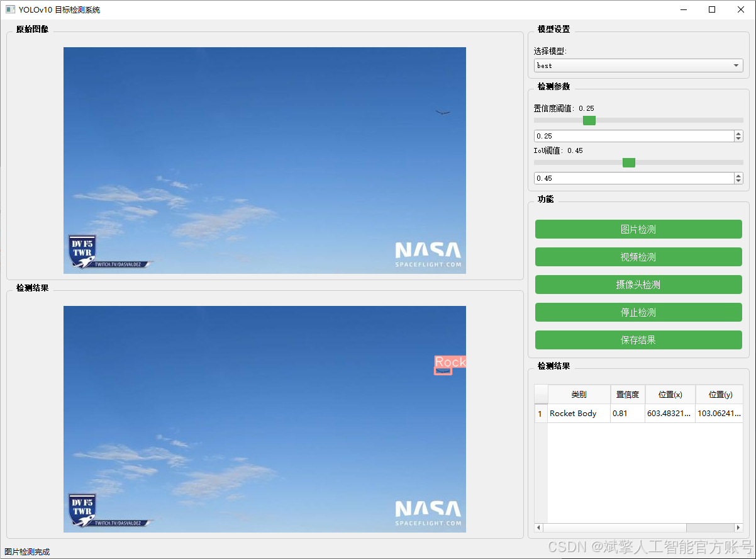The image size is (756, 559).
Task: Increase IoU threshold with spinbox up arrow
Action: click(738, 175)
